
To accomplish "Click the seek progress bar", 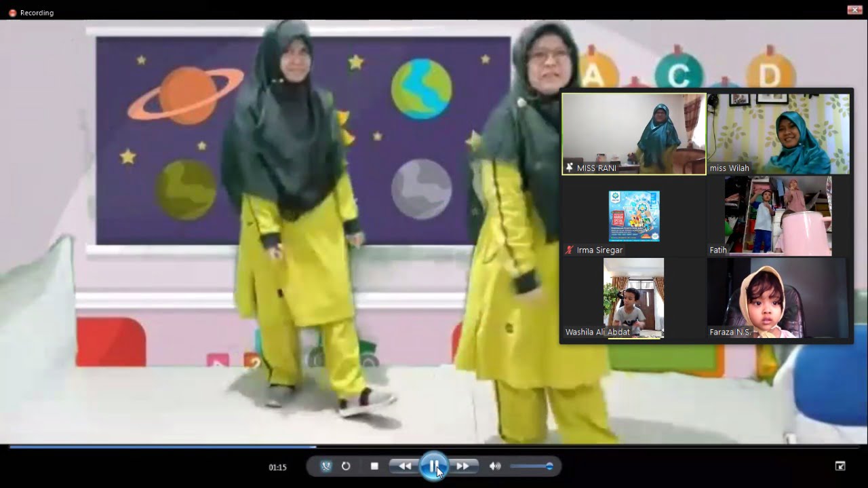I will 434,447.
